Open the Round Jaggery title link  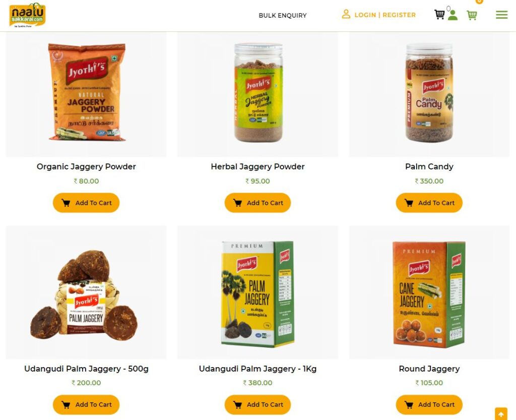(x=429, y=369)
